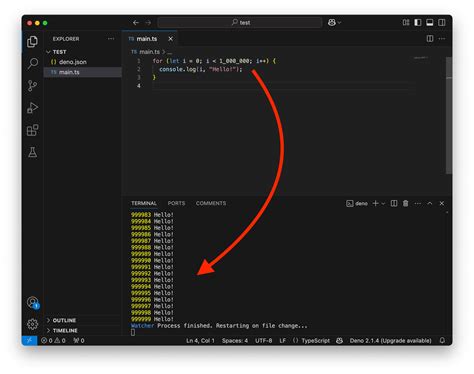Switch to the PORTS panel tab
This screenshot has height=374, width=474.
176,203
